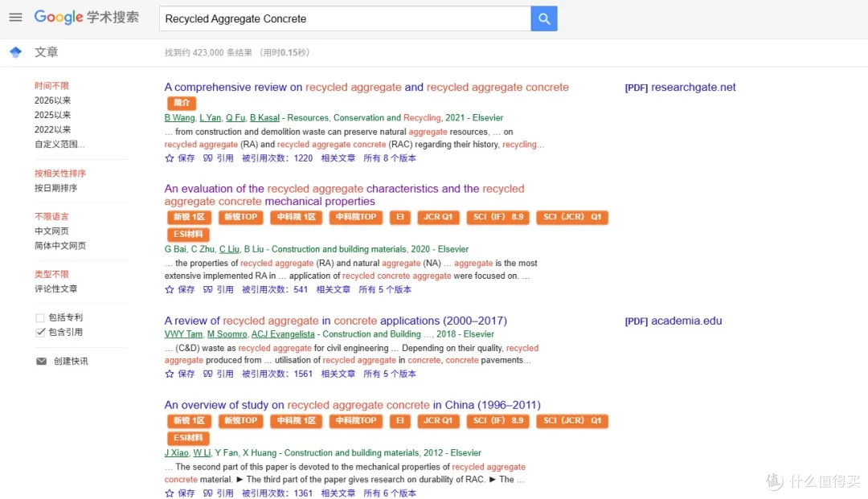Click the search box containing Recycled Aggregate Concrete
Image resolution: width=868 pixels, height=499 pixels.
[x=345, y=18]
